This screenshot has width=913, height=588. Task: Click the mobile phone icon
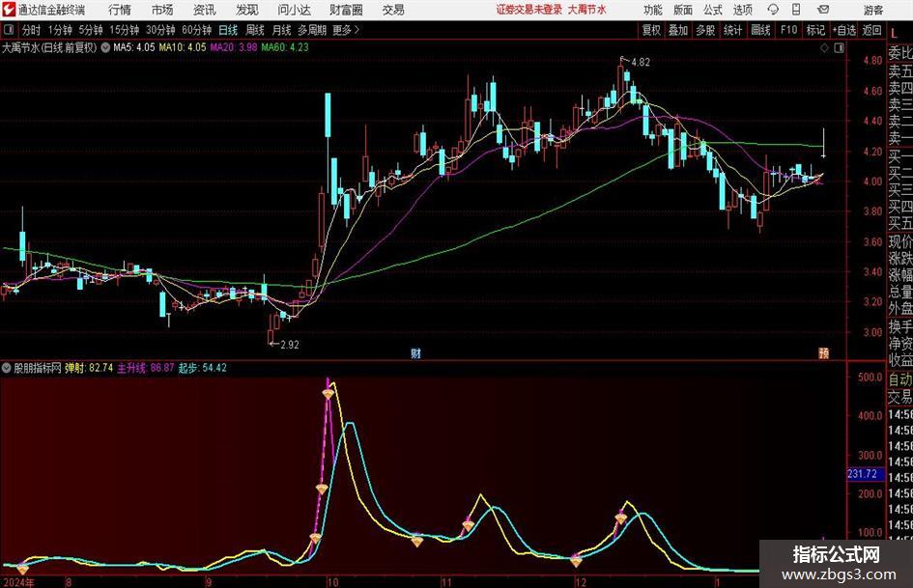(796, 10)
